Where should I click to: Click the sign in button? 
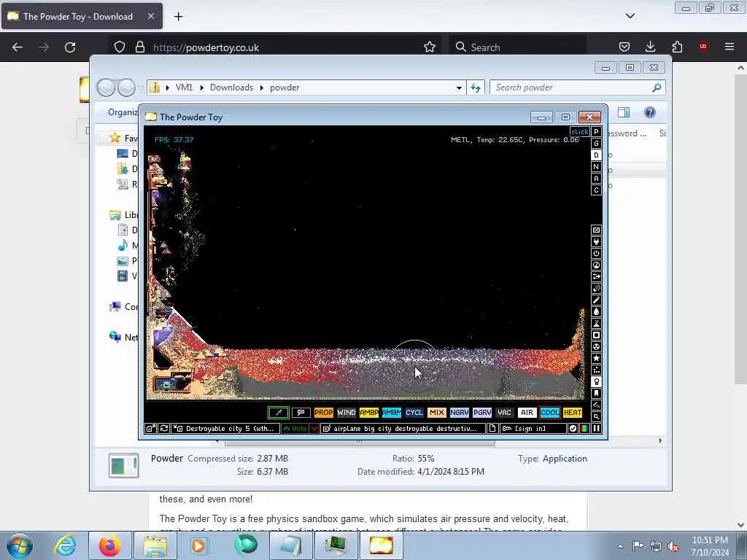(x=533, y=429)
